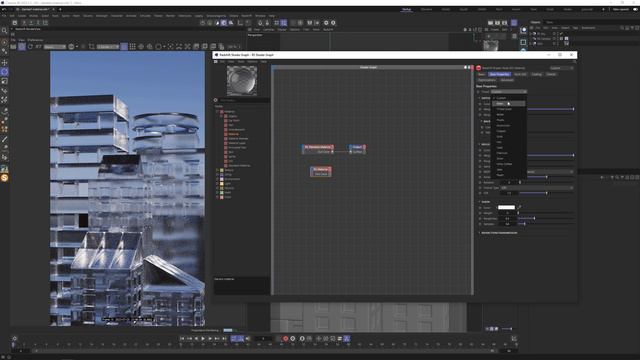Viewport: 640px width, 360px height.
Task: Toggle animation dot beside white Color swatch
Action: [480, 207]
